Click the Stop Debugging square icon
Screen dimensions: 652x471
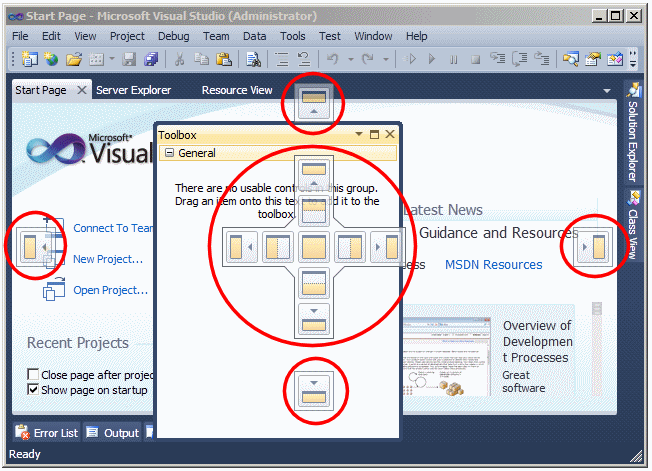(x=475, y=59)
